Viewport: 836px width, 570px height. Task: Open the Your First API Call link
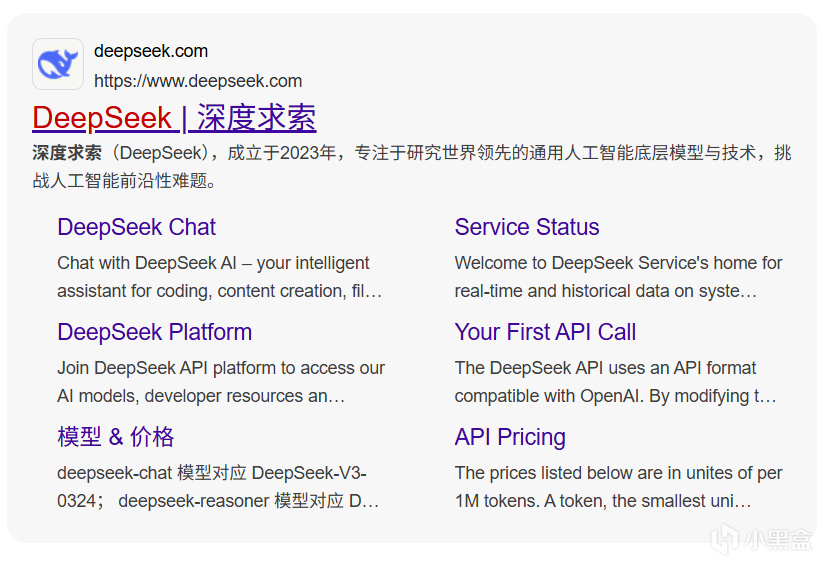545,332
